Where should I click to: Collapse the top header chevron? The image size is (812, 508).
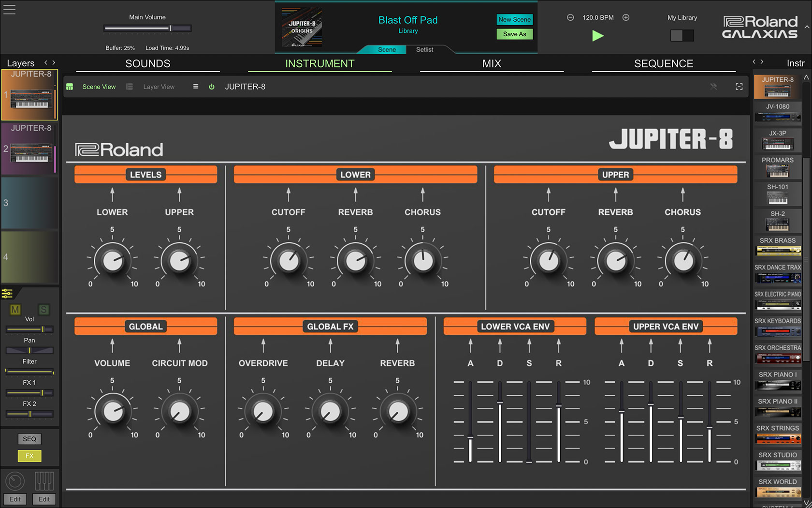(x=807, y=27)
